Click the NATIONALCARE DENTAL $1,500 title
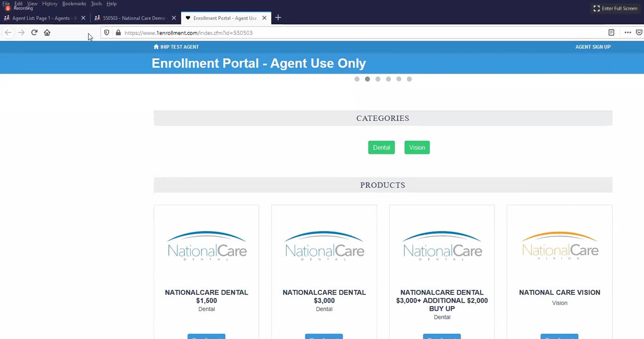This screenshot has width=644, height=339. [206, 297]
